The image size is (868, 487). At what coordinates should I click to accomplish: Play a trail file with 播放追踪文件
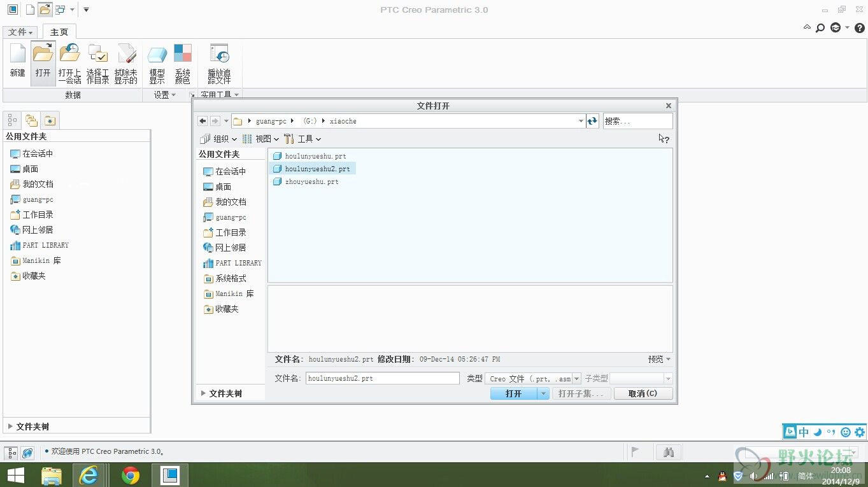(219, 64)
